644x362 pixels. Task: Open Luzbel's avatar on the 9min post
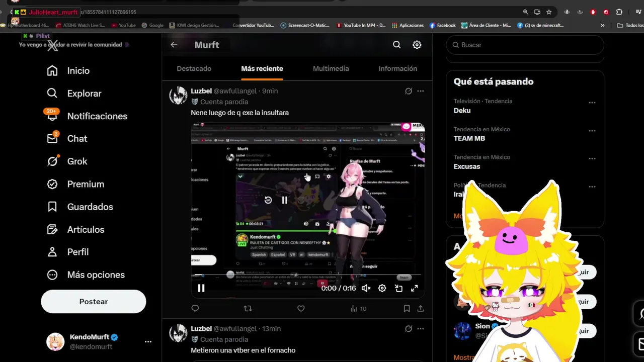[178, 95]
